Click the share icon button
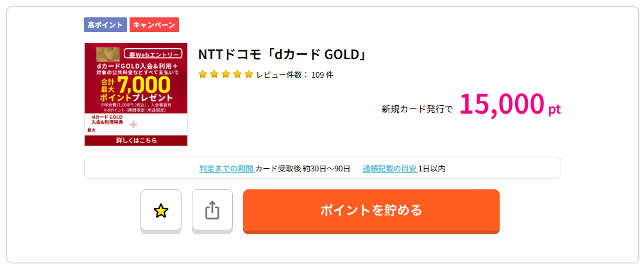Screen dimensions: 644x267 [212, 210]
